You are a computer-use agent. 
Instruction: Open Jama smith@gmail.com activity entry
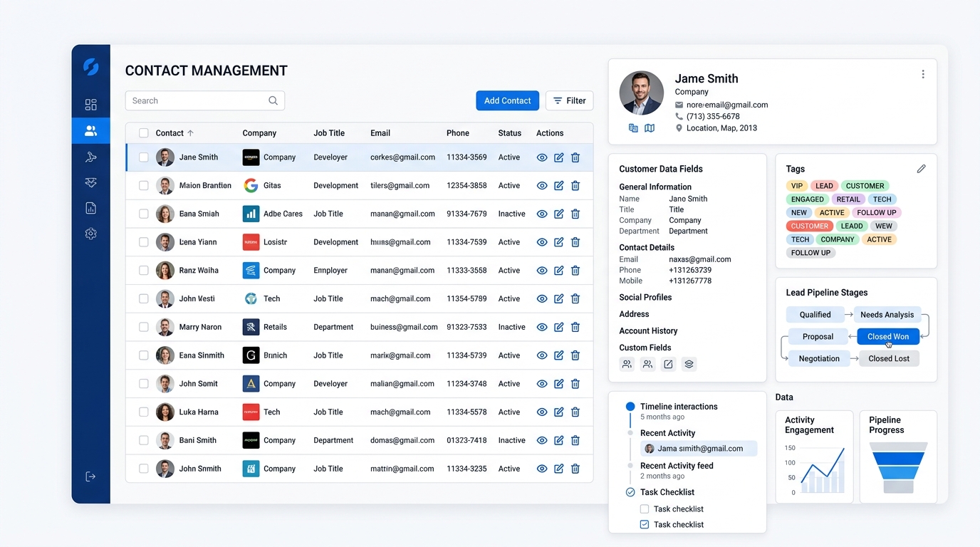(699, 449)
